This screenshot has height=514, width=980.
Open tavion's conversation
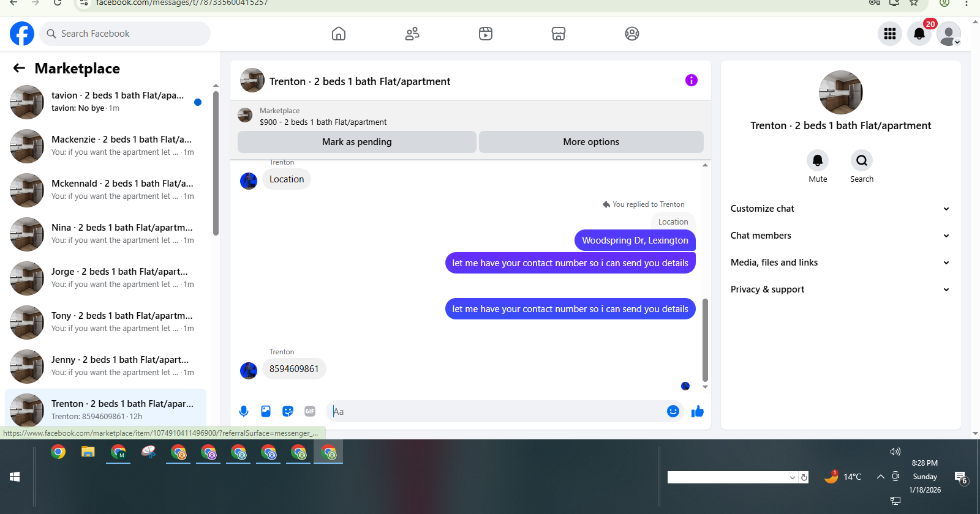pyautogui.click(x=106, y=102)
